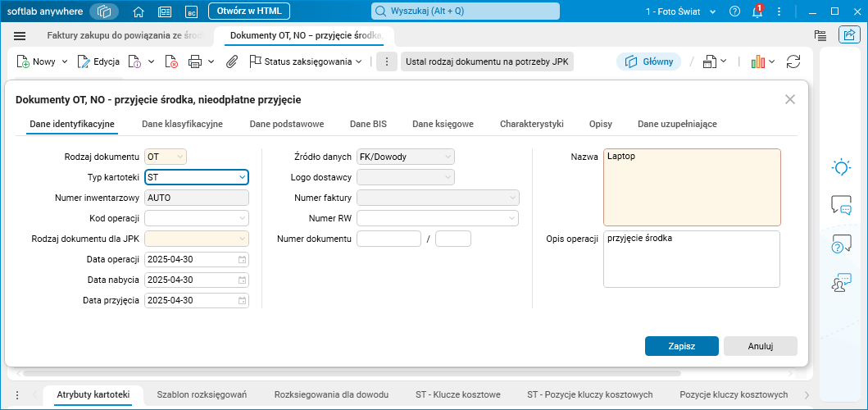Click the Anuluj button
Screen dimensions: 868x410
(x=760, y=346)
